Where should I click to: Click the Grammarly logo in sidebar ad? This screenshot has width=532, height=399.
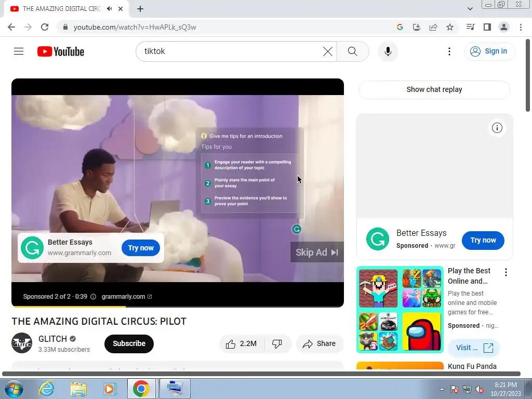pyautogui.click(x=378, y=239)
